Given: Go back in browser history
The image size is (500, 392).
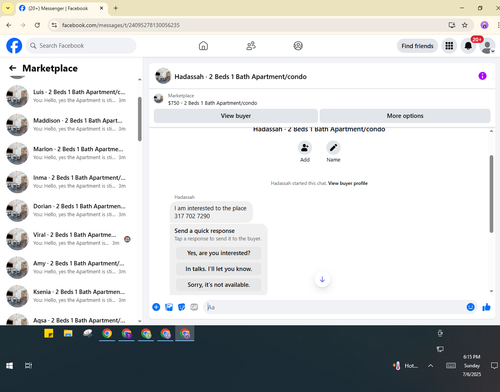Looking at the screenshot, I should (x=9, y=25).
